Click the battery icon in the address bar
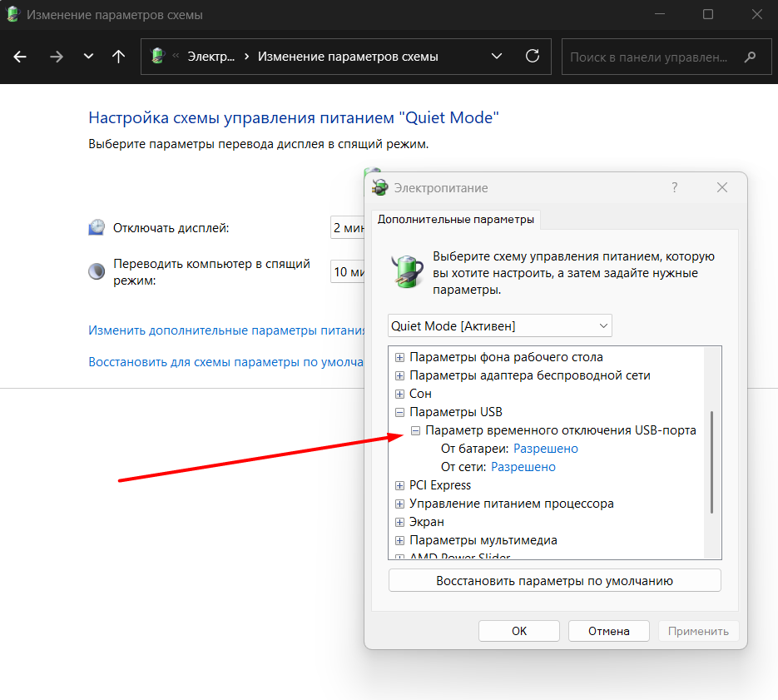The width and height of the screenshot is (778, 700). (x=157, y=57)
